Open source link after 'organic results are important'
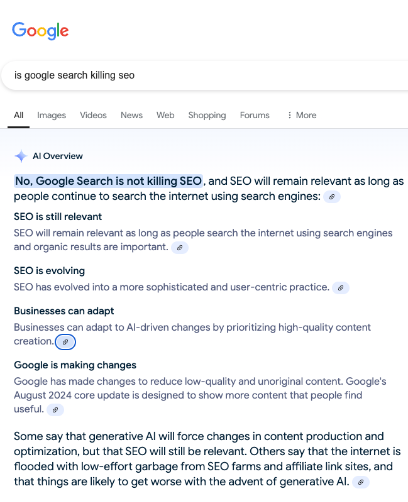This screenshot has height=502, width=408. [x=180, y=248]
